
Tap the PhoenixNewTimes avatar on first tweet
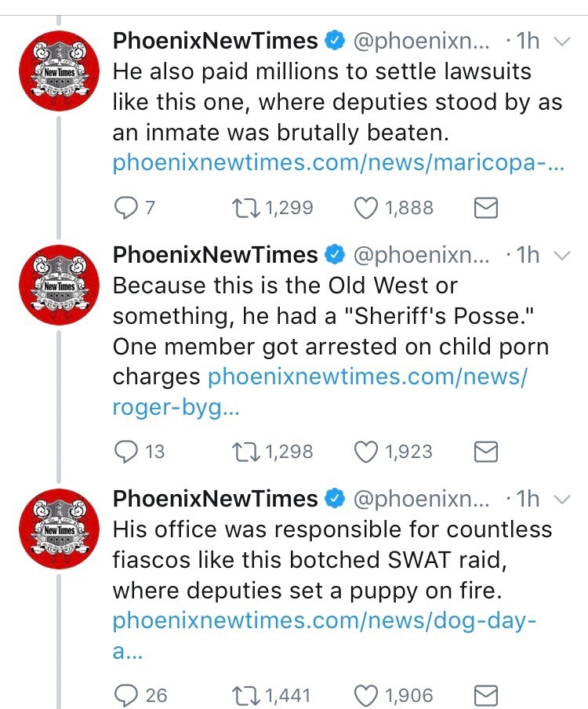pyautogui.click(x=57, y=72)
